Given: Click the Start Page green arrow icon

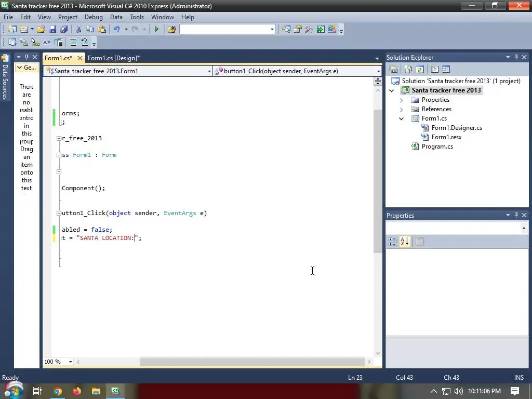Looking at the screenshot, I should click(320, 30).
